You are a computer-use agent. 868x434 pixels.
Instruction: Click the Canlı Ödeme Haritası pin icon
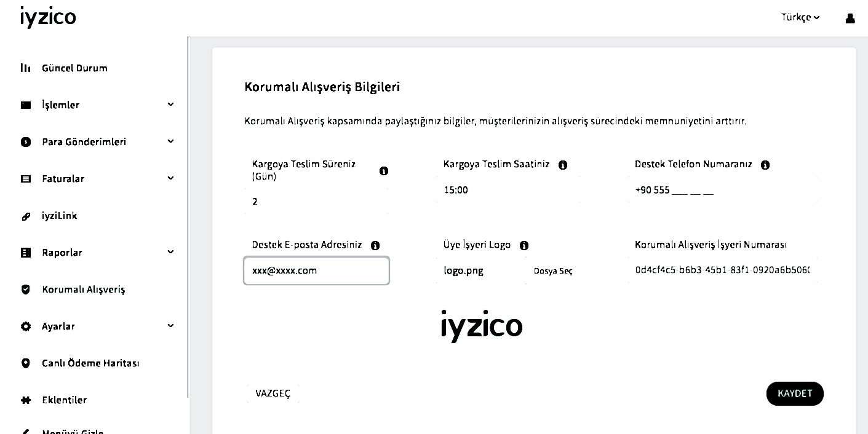(26, 363)
